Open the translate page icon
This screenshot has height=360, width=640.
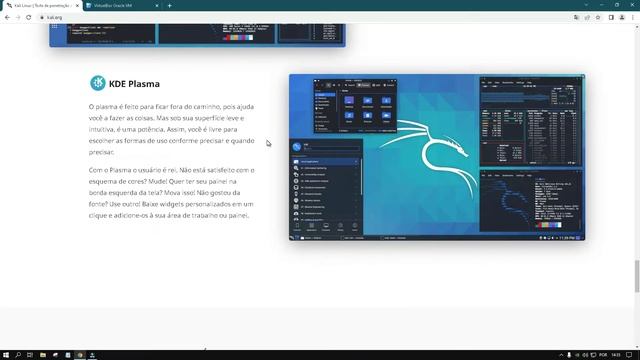pyautogui.click(x=576, y=18)
